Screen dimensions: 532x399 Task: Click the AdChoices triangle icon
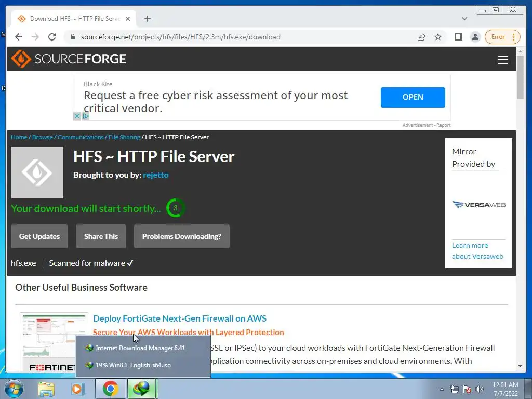pos(86,116)
